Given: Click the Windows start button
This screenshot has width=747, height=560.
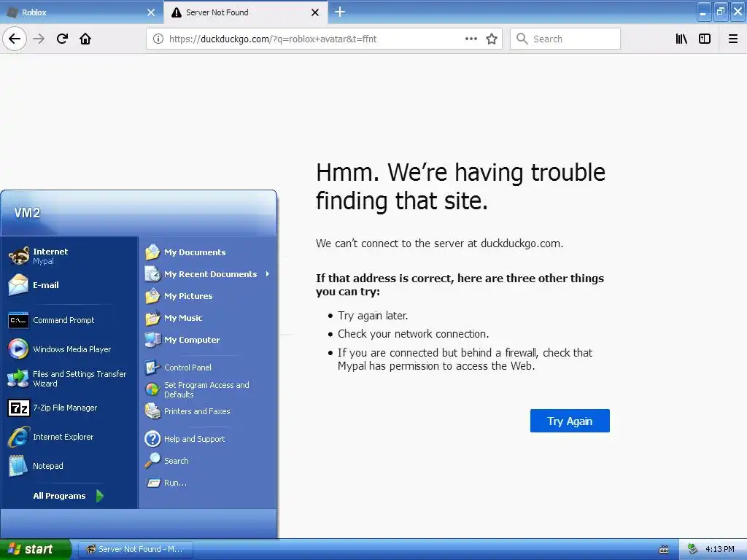Looking at the screenshot, I should pyautogui.click(x=35, y=550).
